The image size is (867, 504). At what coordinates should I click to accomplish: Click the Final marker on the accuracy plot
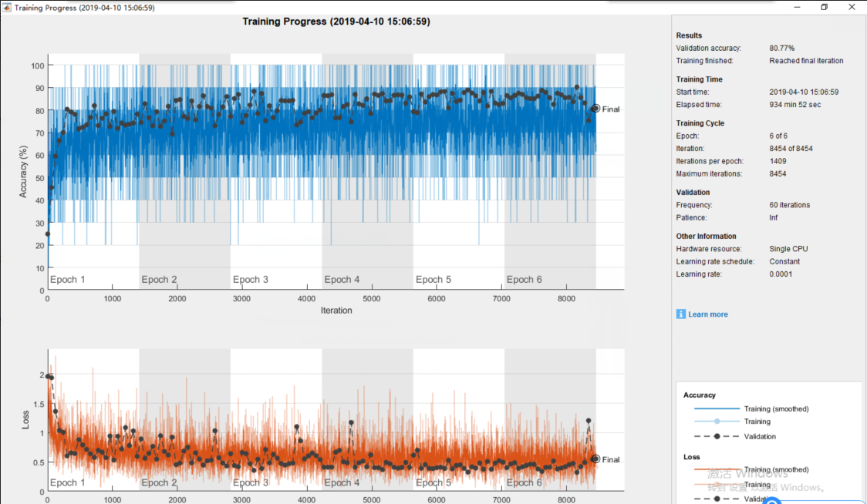tap(595, 109)
